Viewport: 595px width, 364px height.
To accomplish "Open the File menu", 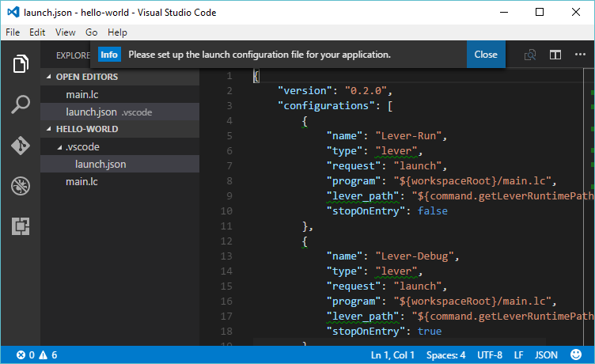I will [13, 32].
